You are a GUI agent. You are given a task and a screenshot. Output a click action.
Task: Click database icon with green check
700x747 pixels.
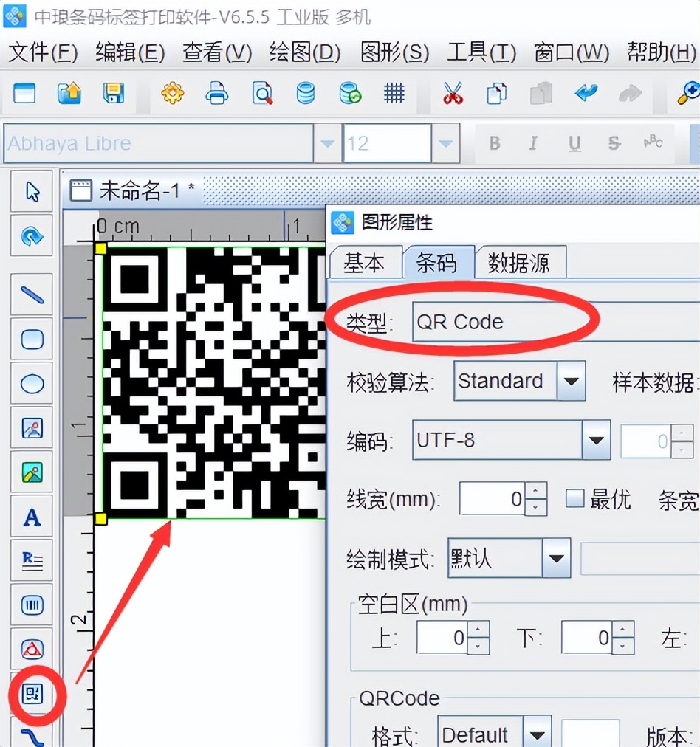point(350,93)
